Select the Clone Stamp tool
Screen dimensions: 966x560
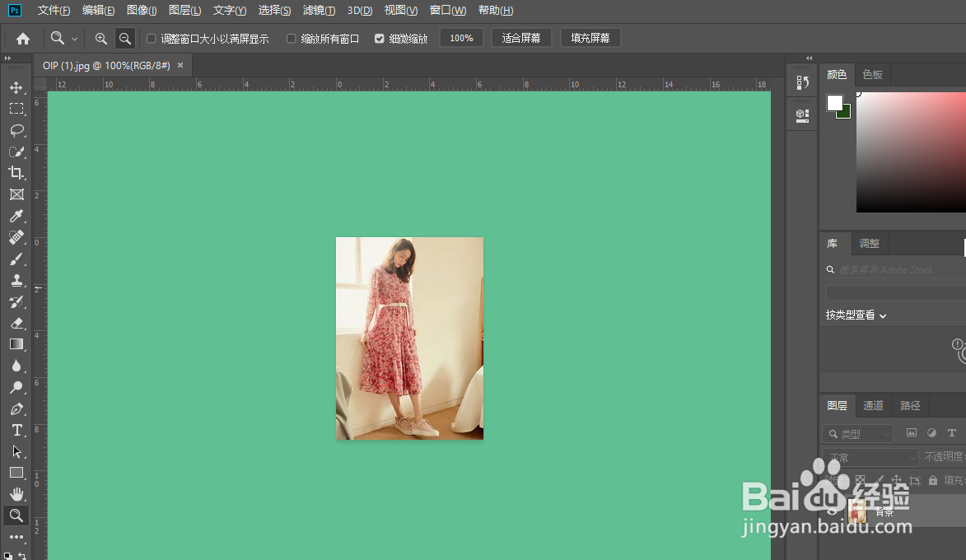click(16, 280)
